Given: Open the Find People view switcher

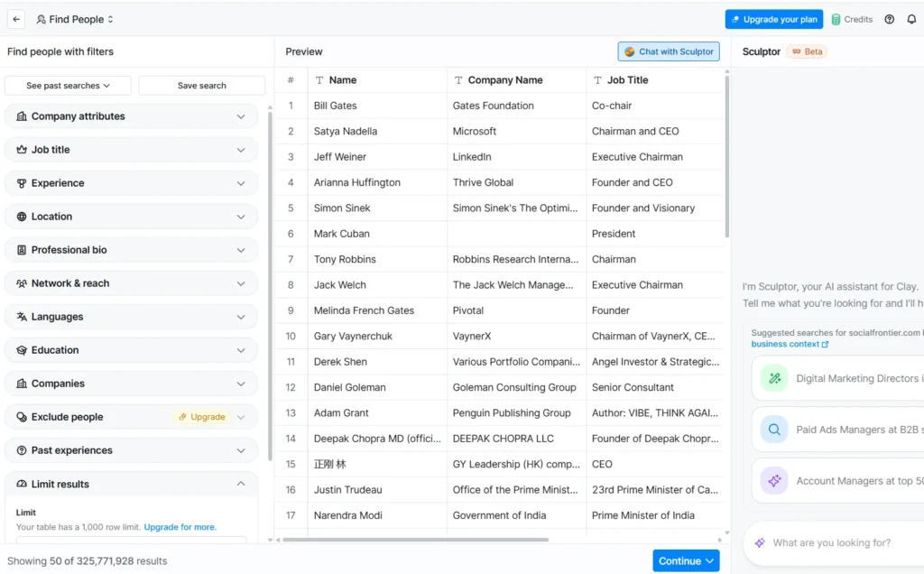Looking at the screenshot, I should click(75, 18).
